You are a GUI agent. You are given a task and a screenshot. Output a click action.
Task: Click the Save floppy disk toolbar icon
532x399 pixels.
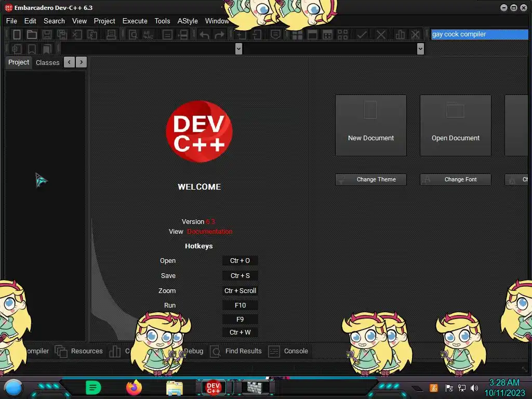(x=47, y=35)
